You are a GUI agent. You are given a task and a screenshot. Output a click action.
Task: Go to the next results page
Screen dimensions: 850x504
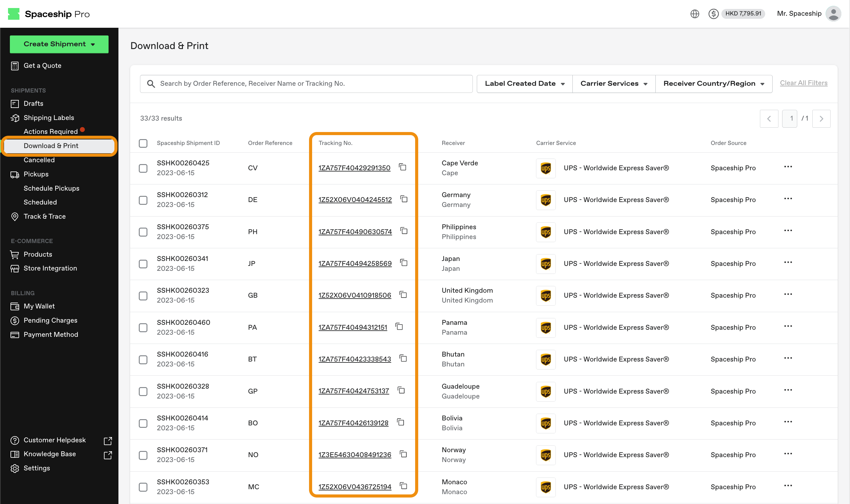click(x=821, y=118)
